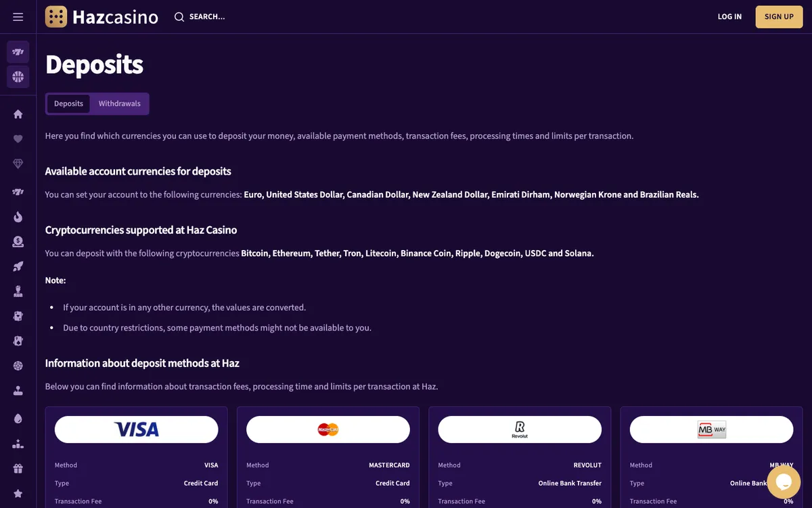Click 'Available account currencies for deposits' heading
Image resolution: width=812 pixels, height=508 pixels.
[x=138, y=171]
